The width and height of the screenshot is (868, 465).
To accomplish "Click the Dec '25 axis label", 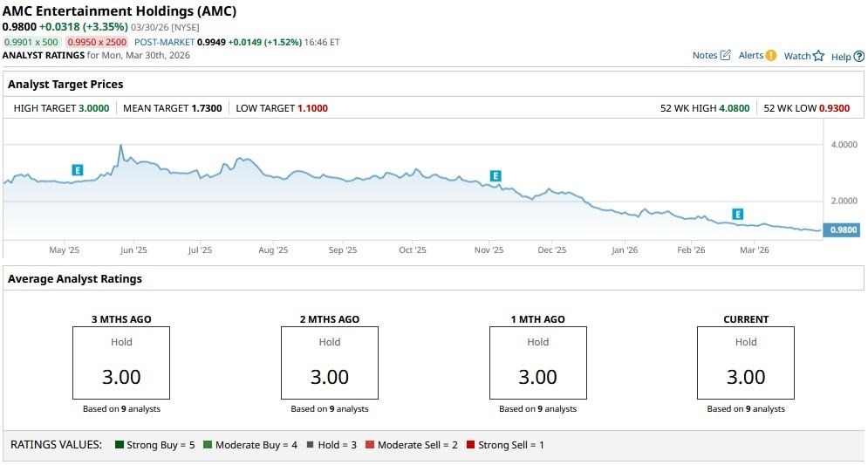I will tap(552, 250).
